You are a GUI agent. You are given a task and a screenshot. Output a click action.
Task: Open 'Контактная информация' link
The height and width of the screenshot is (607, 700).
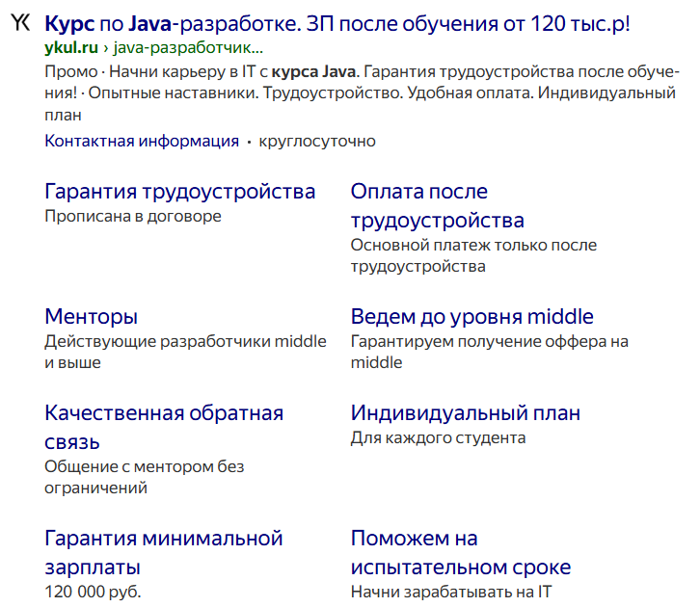tap(142, 141)
